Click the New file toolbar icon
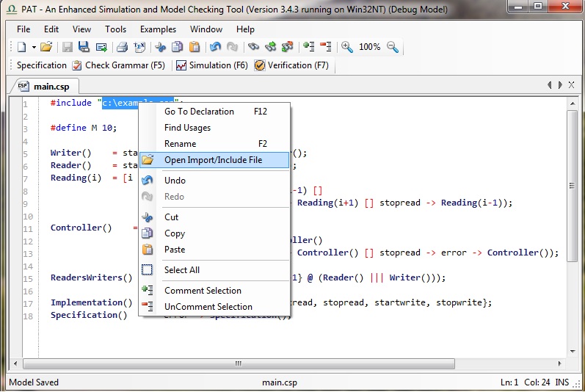This screenshot has width=585, height=392. [21, 47]
